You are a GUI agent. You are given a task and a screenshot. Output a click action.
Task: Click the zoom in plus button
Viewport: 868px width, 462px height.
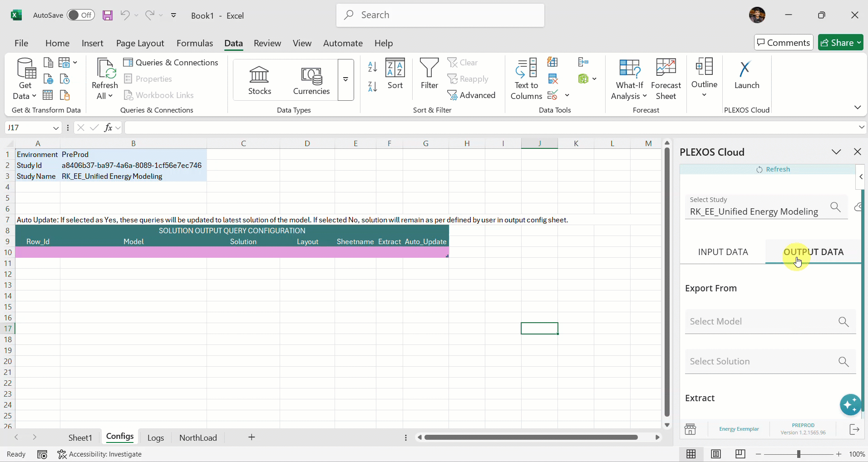[x=839, y=454]
